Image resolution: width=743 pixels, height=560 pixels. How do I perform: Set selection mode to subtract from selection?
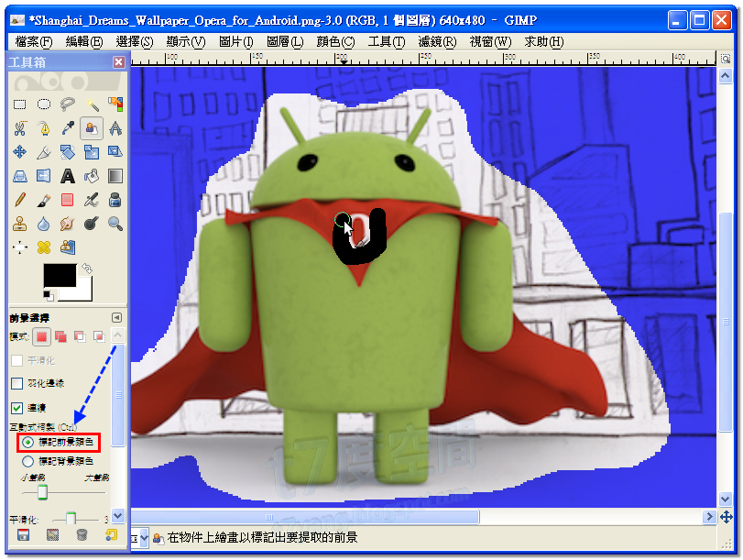pos(80,337)
